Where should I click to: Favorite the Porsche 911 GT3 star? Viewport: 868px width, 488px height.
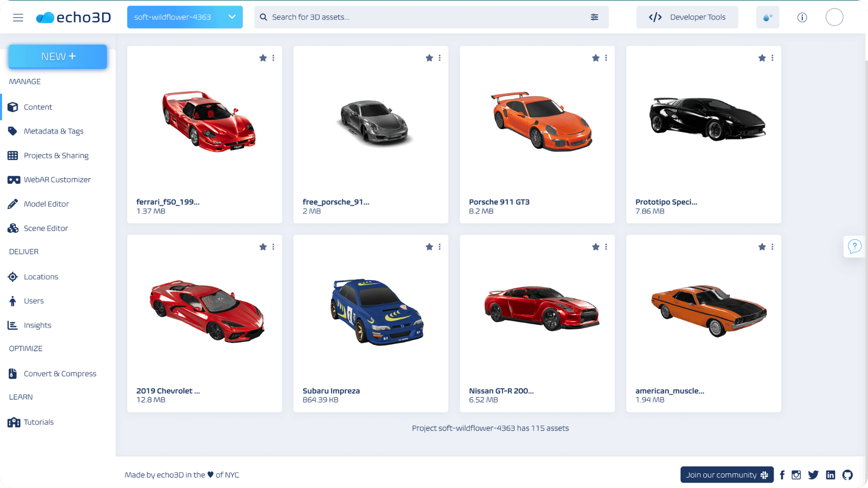(x=595, y=58)
